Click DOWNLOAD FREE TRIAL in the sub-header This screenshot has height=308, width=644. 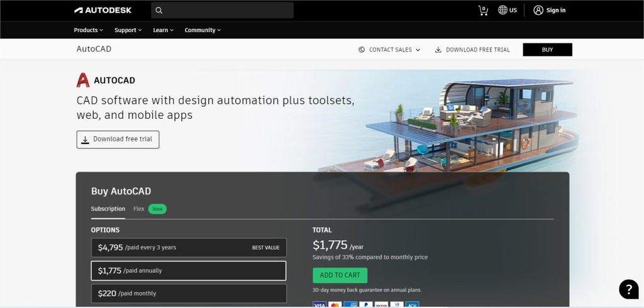(x=472, y=50)
